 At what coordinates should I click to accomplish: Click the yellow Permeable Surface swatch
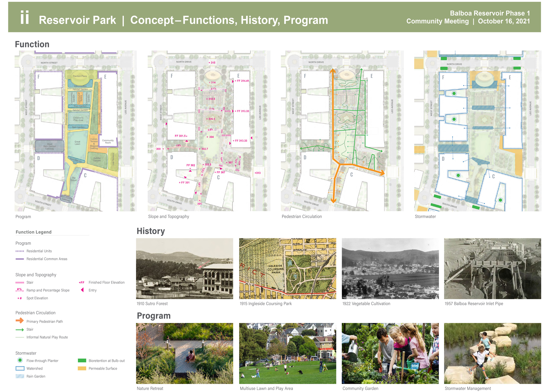[82, 368]
